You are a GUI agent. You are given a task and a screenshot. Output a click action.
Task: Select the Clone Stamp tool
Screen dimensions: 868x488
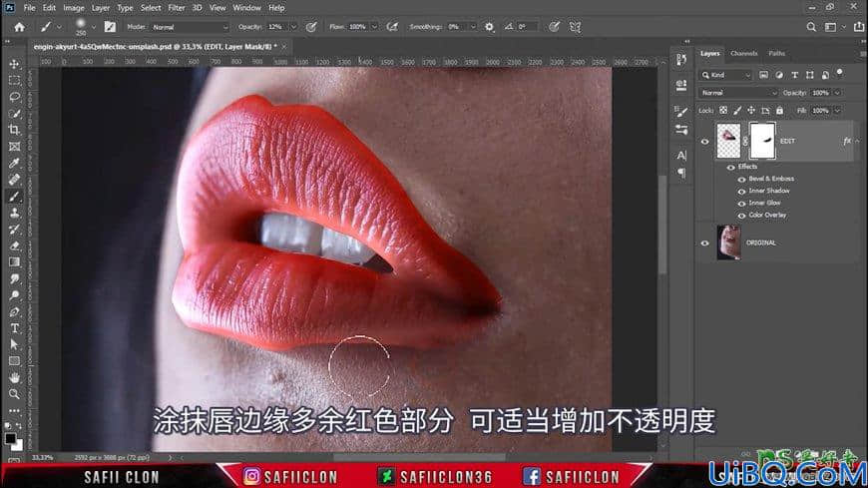[14, 213]
